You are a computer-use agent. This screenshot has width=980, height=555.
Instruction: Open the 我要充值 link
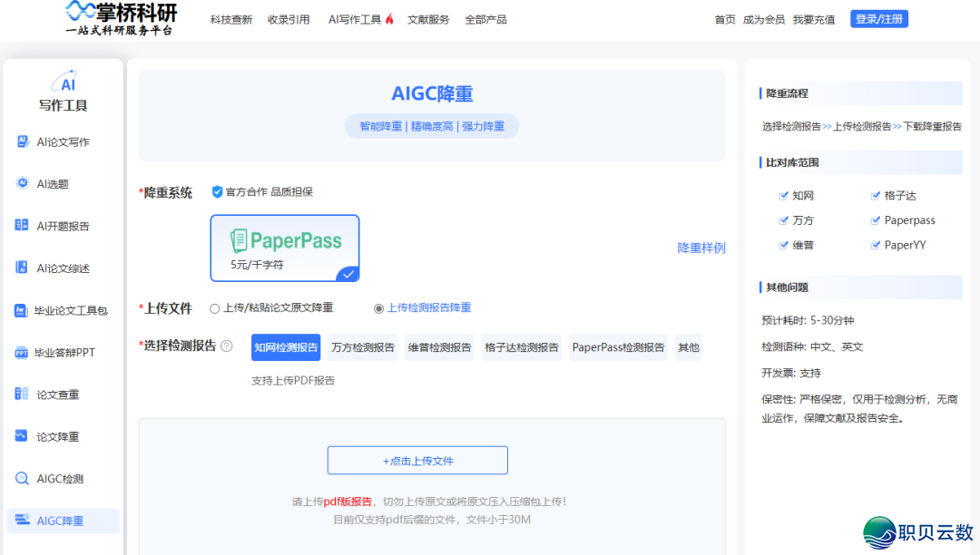click(x=814, y=19)
